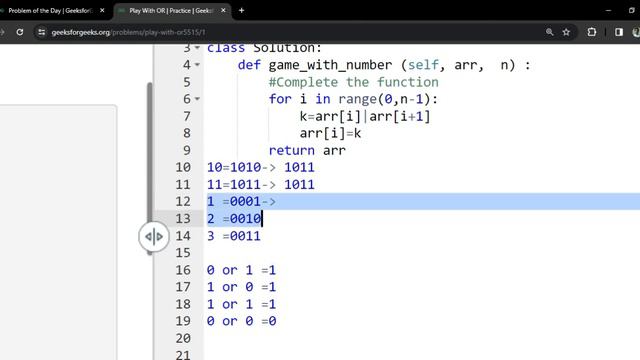Click the '0 or 0 =0' line
This screenshot has height=360, width=640.
click(241, 321)
